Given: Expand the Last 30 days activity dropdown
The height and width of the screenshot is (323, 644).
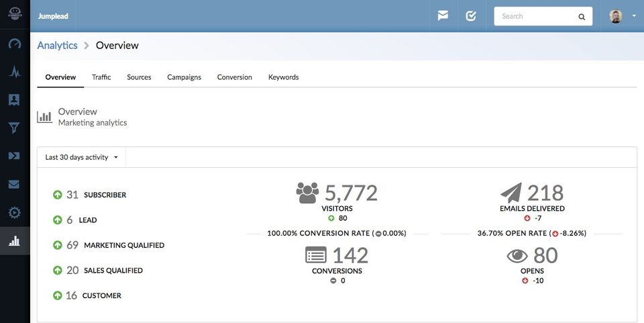Looking at the screenshot, I should point(81,157).
